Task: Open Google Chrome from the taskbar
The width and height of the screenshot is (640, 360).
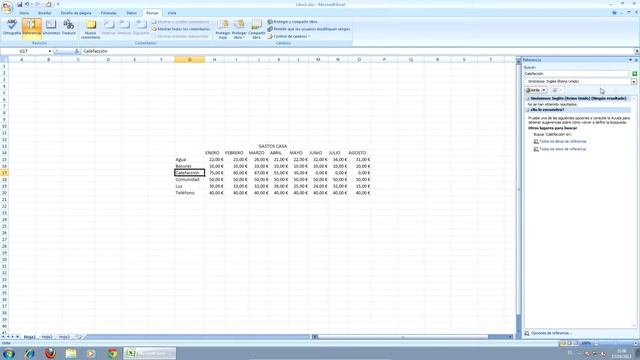Action: click(x=112, y=353)
